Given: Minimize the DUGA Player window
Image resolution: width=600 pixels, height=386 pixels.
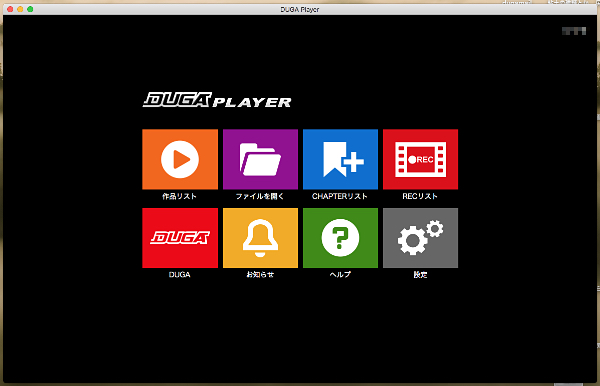Looking at the screenshot, I should tap(20, 9).
